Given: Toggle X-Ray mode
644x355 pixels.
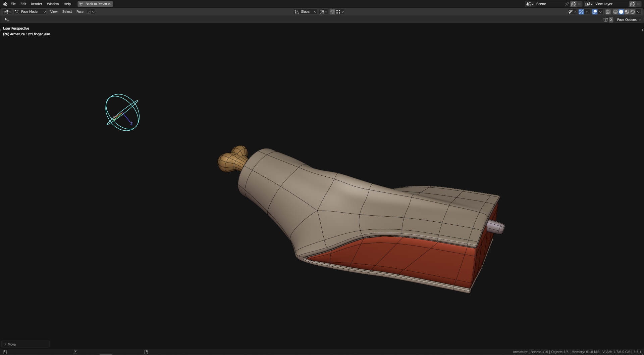Looking at the screenshot, I should point(608,12).
